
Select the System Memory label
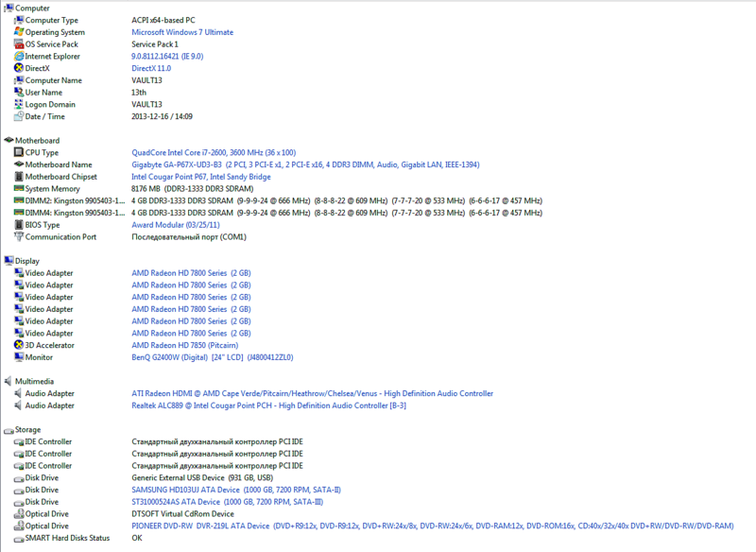click(53, 189)
